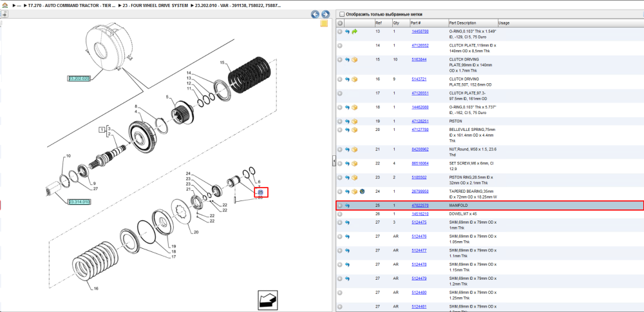The height and width of the screenshot is (312, 644).
Task: Select callout 16 on the diagram
Action: point(96,289)
